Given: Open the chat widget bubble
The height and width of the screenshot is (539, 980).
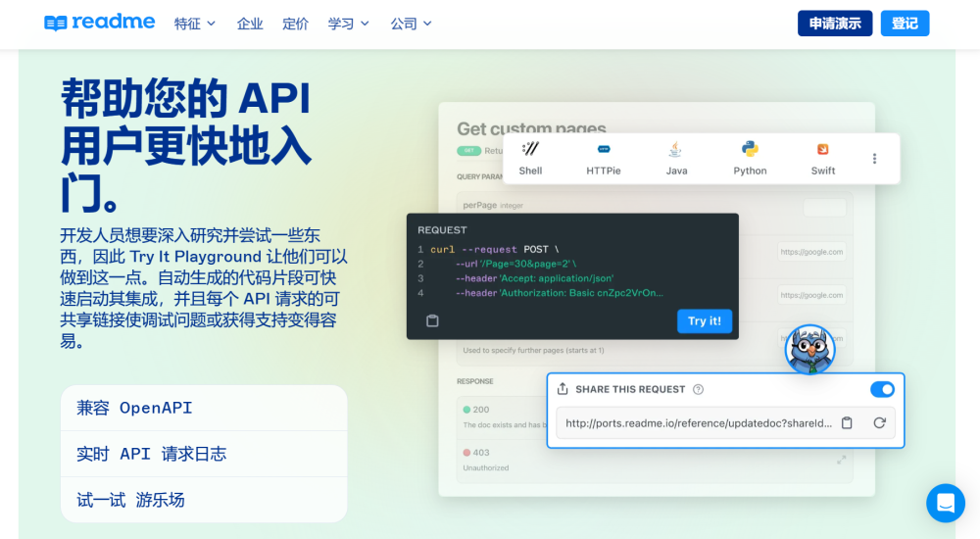Looking at the screenshot, I should [x=946, y=503].
